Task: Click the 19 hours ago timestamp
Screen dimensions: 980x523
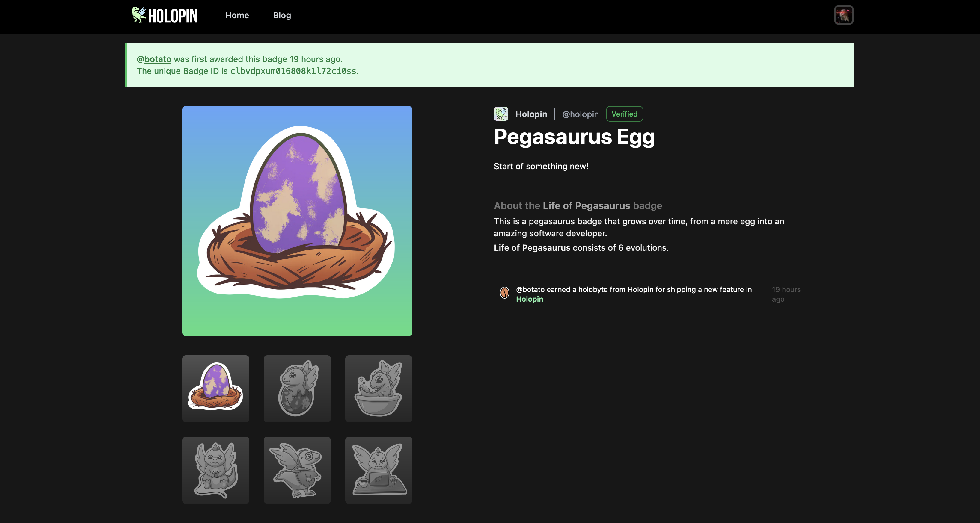Action: tap(786, 294)
